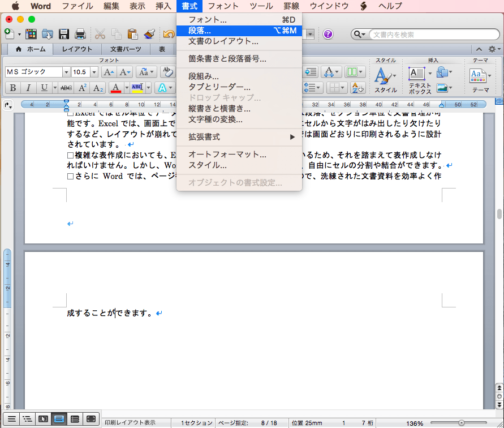The height and width of the screenshot is (428, 504).
Task: Click the Picture insert icon
Action: click(442, 88)
